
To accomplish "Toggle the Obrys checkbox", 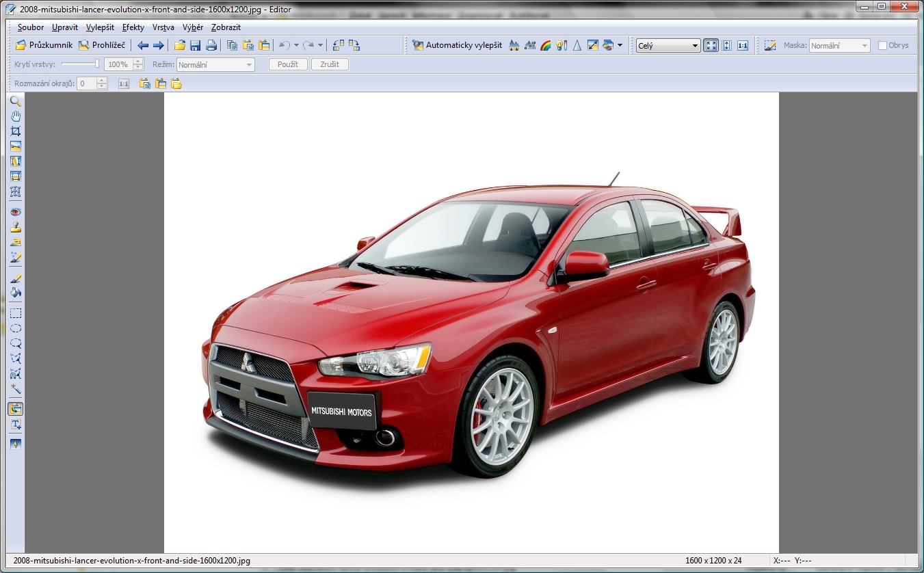I will coord(882,45).
